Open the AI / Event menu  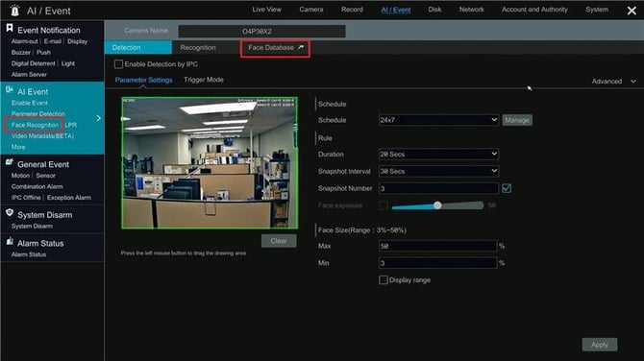(396, 10)
